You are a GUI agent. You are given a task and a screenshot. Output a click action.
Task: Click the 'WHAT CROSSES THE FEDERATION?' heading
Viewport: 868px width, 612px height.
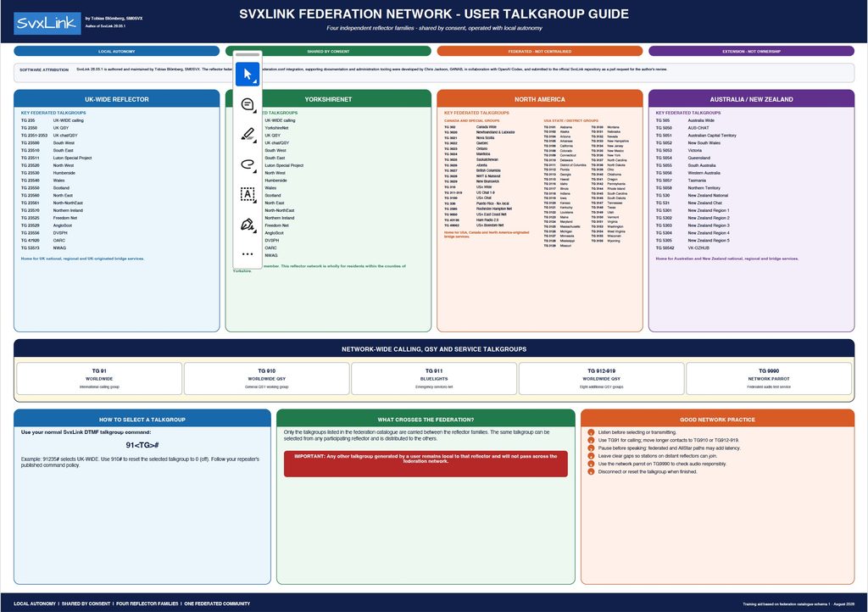(x=426, y=420)
